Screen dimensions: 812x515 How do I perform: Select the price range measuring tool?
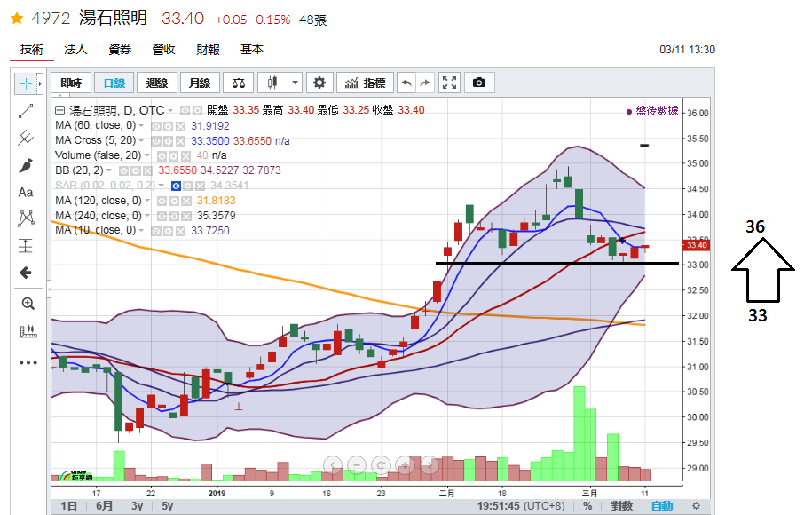click(26, 246)
